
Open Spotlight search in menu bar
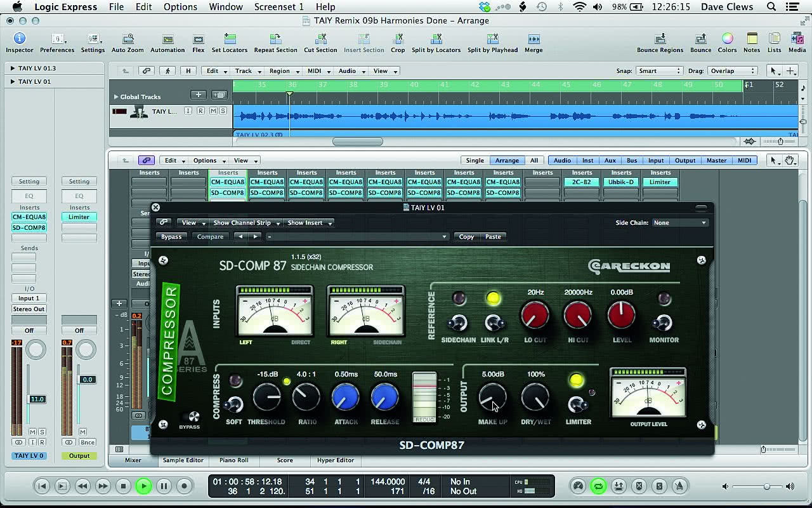(x=771, y=7)
